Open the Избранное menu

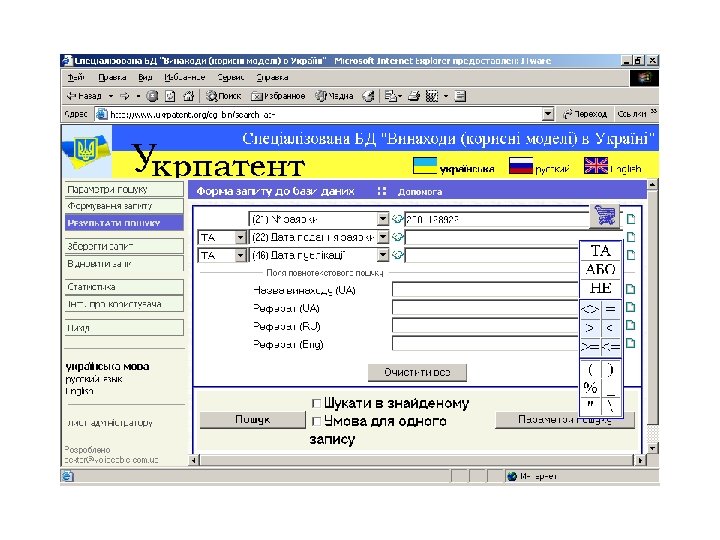(185, 77)
